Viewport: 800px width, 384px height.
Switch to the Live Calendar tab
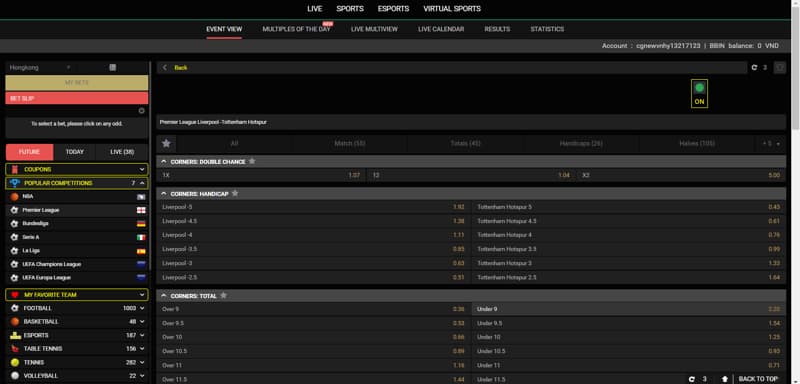(x=441, y=29)
